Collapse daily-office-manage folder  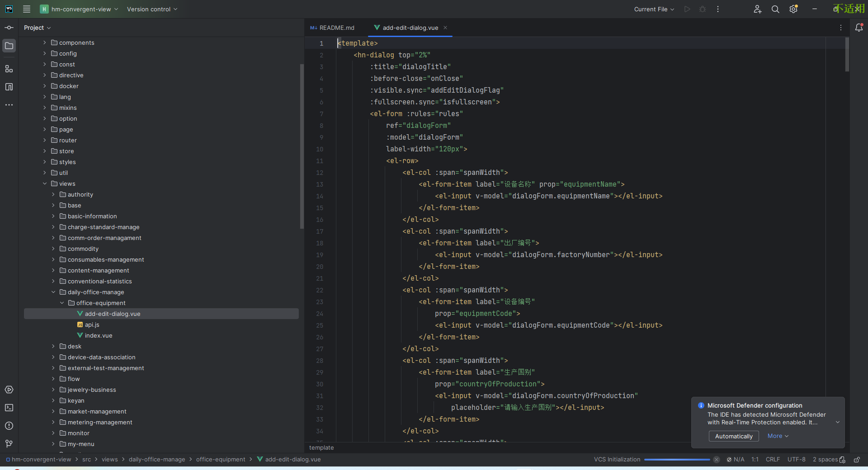click(x=53, y=292)
